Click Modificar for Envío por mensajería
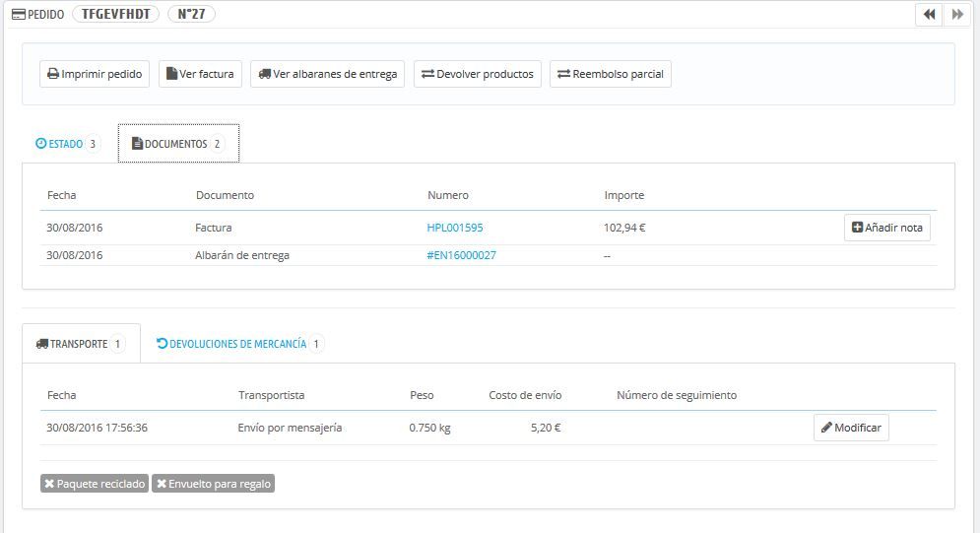The width and height of the screenshot is (980, 533). coord(851,428)
